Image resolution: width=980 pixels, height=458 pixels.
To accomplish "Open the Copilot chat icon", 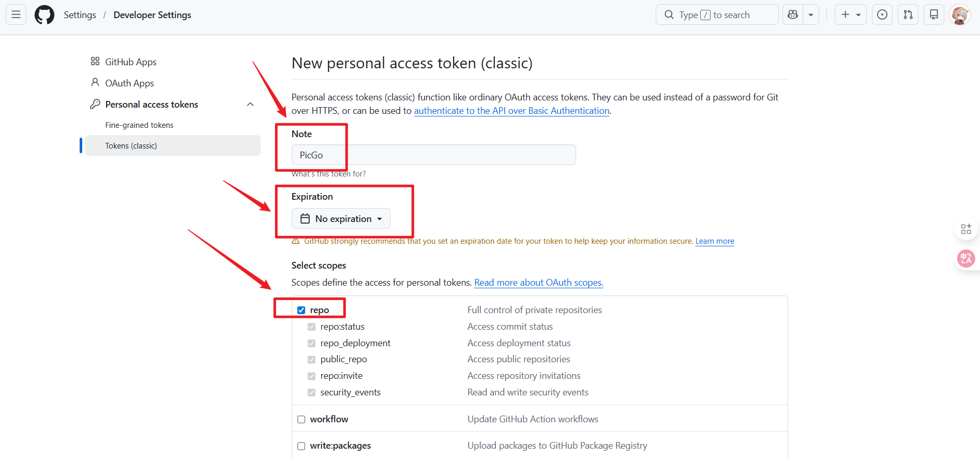I will (793, 15).
